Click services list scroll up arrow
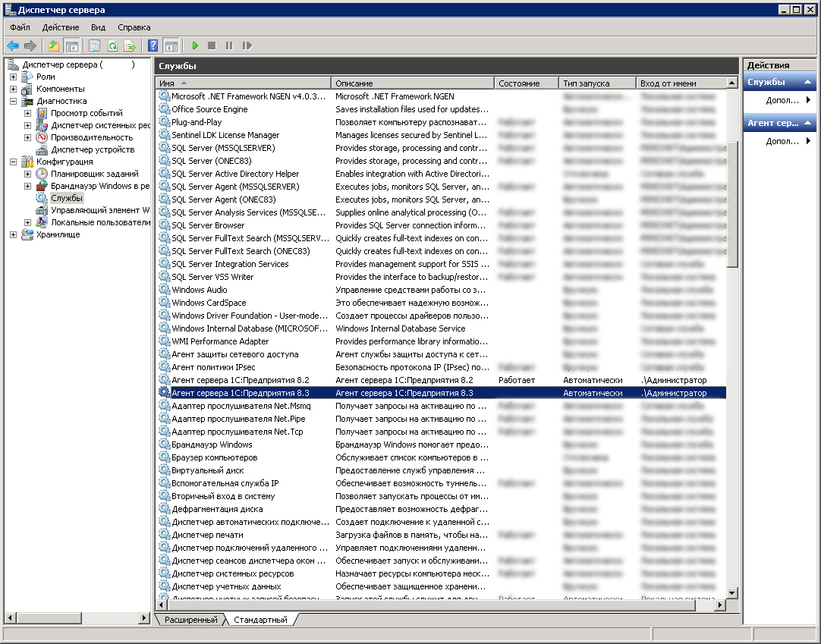 (x=732, y=83)
